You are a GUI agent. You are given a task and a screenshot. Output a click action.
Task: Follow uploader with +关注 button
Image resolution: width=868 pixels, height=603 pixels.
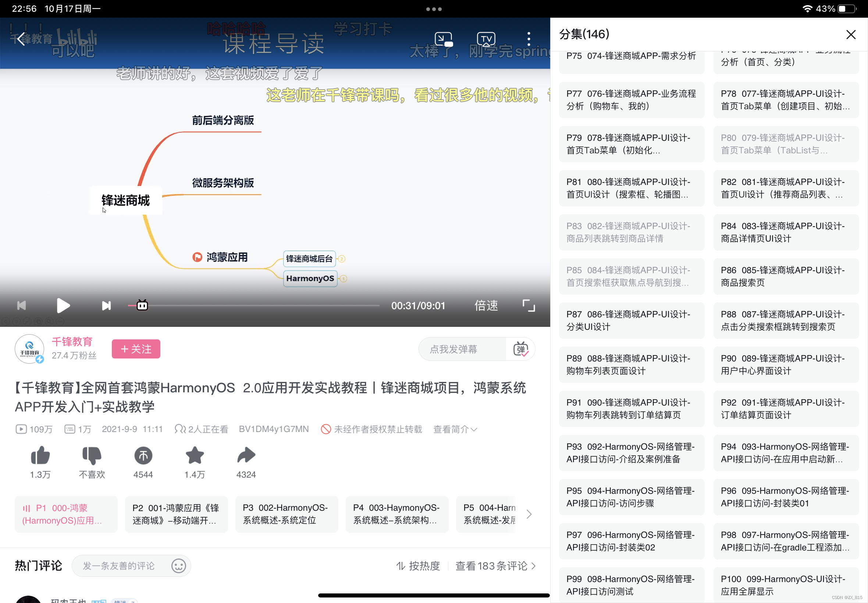pos(136,349)
